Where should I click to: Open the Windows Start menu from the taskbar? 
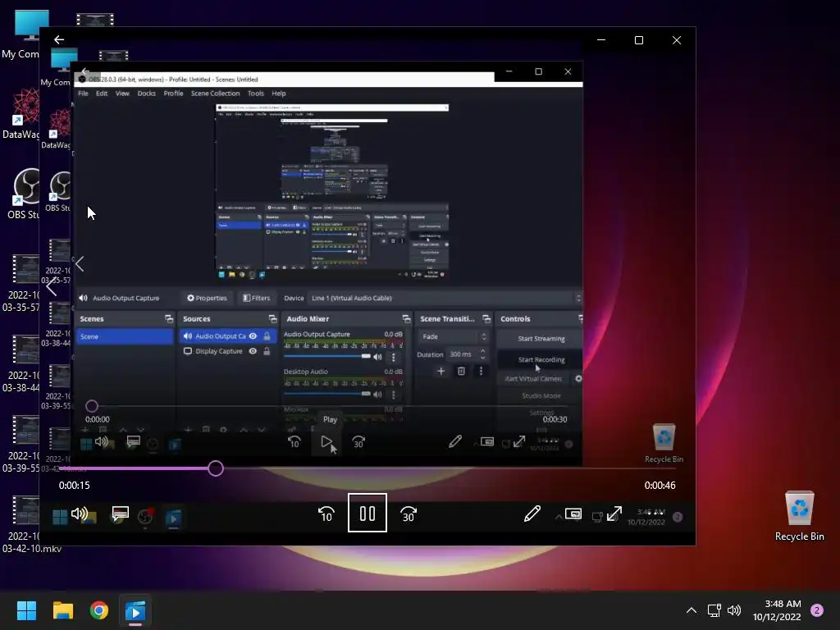pos(26,610)
